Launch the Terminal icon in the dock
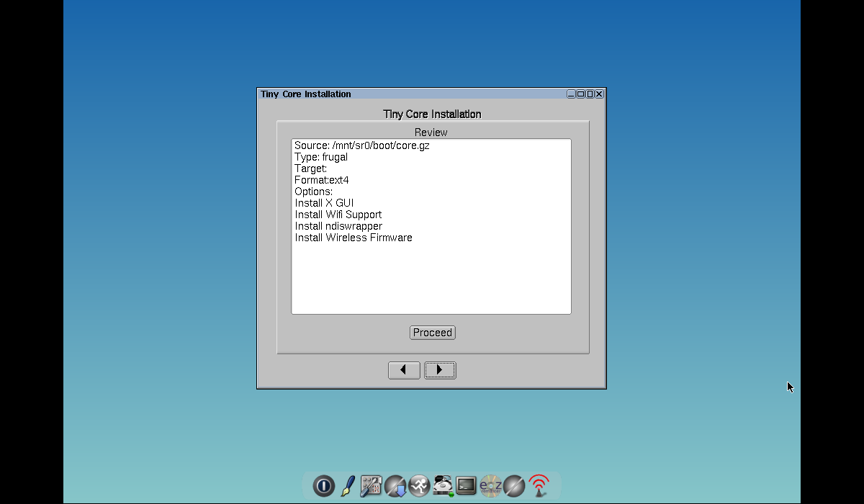This screenshot has width=864, height=504. click(466, 486)
